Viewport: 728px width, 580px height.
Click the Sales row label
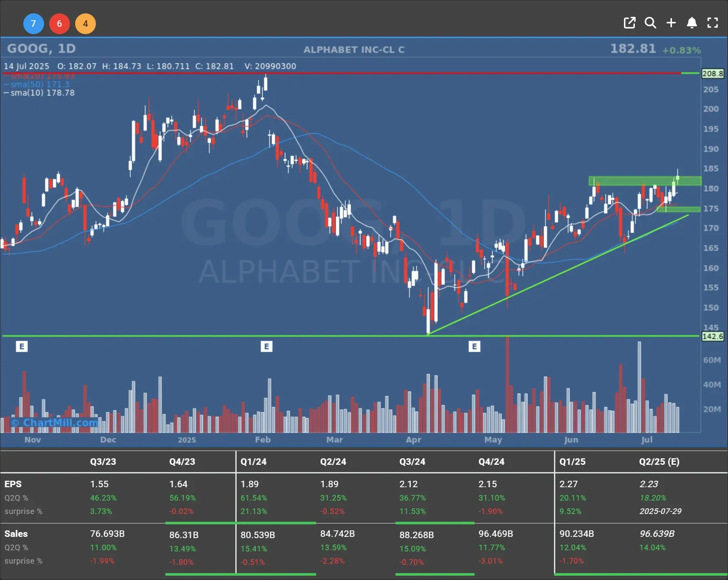click(16, 534)
